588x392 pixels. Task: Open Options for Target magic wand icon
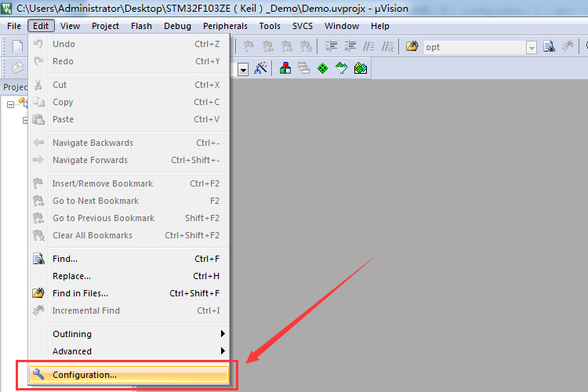pyautogui.click(x=260, y=68)
